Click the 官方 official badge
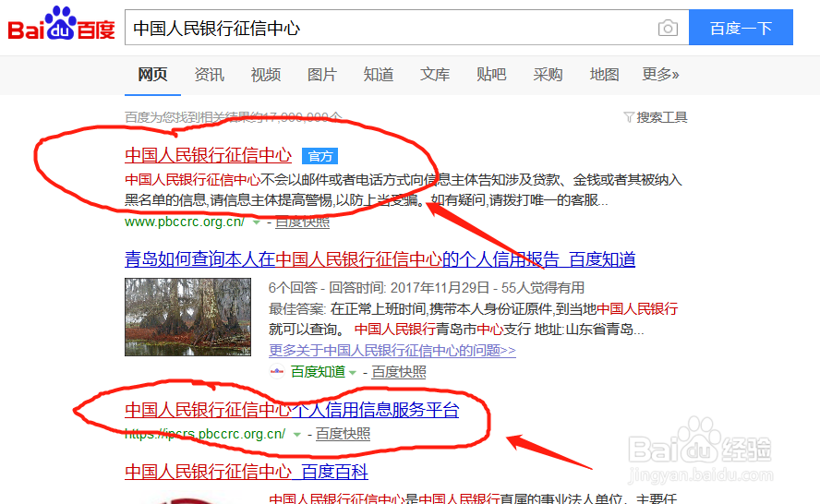820x504 pixels. (320, 156)
